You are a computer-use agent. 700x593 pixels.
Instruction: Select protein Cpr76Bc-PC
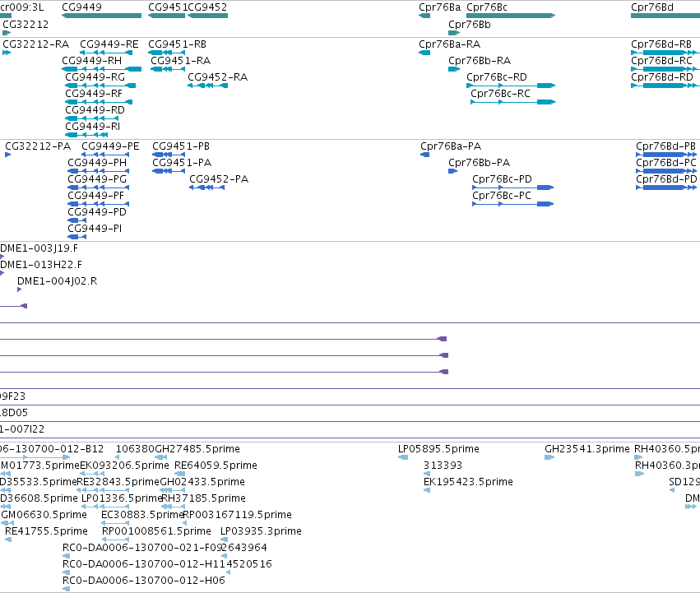click(x=502, y=196)
